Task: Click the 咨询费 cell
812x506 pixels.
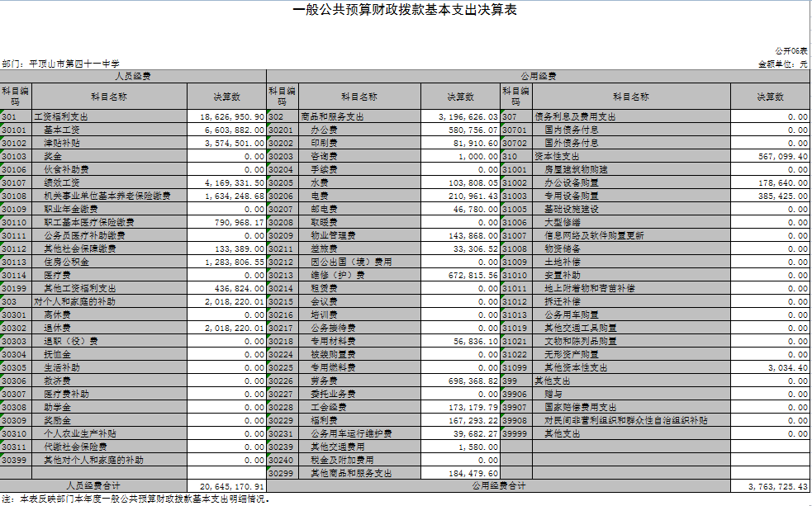Action: click(360, 156)
